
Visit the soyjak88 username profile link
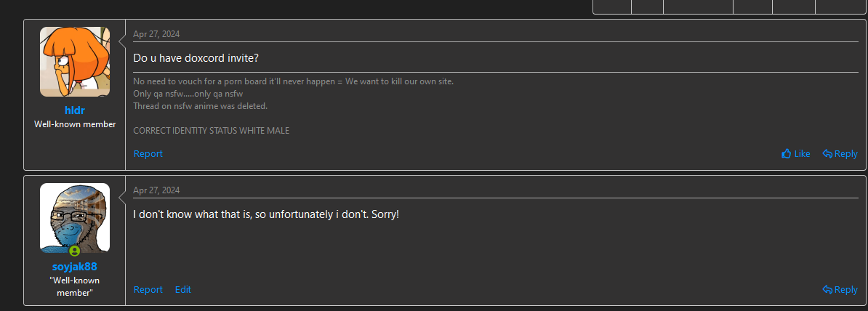pos(75,266)
